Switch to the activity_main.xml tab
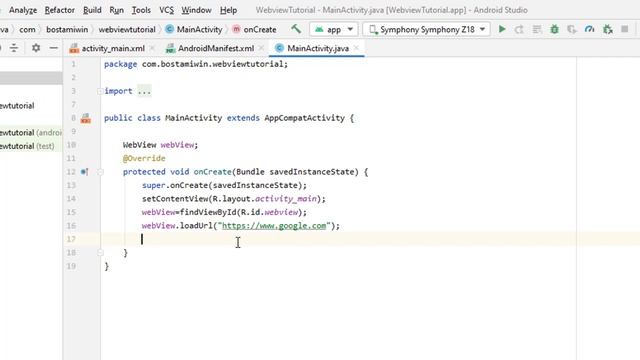Viewport: 640px width, 360px height. (113, 48)
